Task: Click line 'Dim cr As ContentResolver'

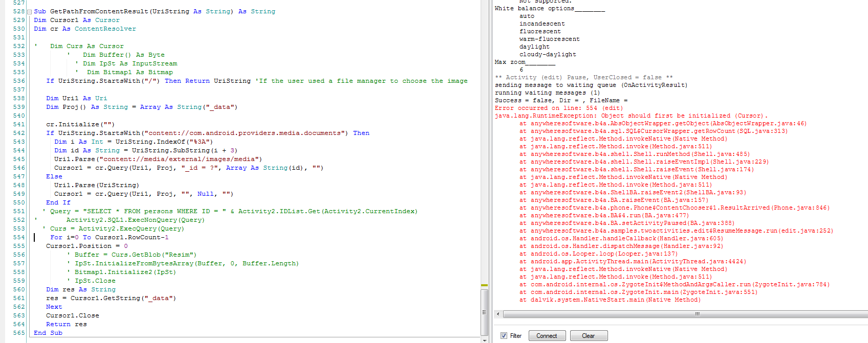Action: point(85,29)
